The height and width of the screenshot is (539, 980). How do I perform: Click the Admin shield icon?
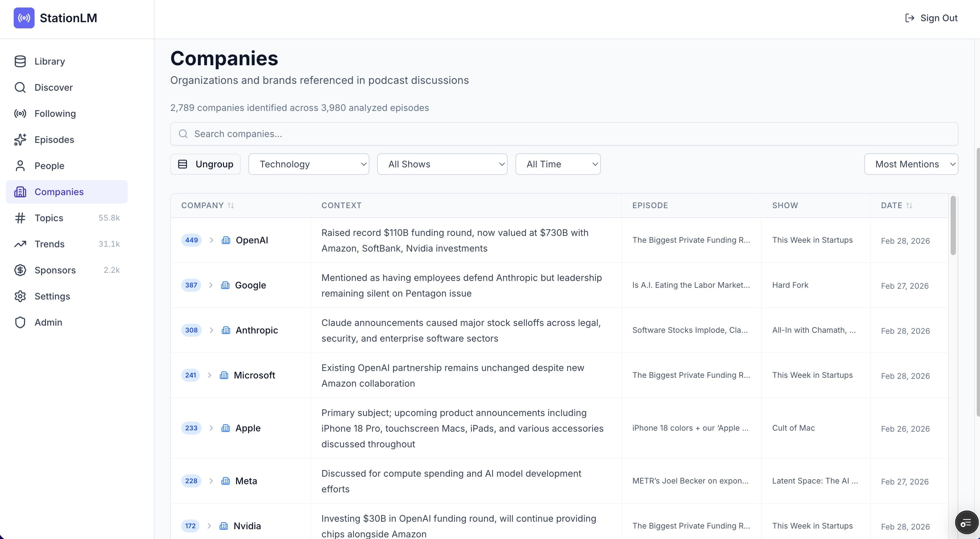coord(20,322)
